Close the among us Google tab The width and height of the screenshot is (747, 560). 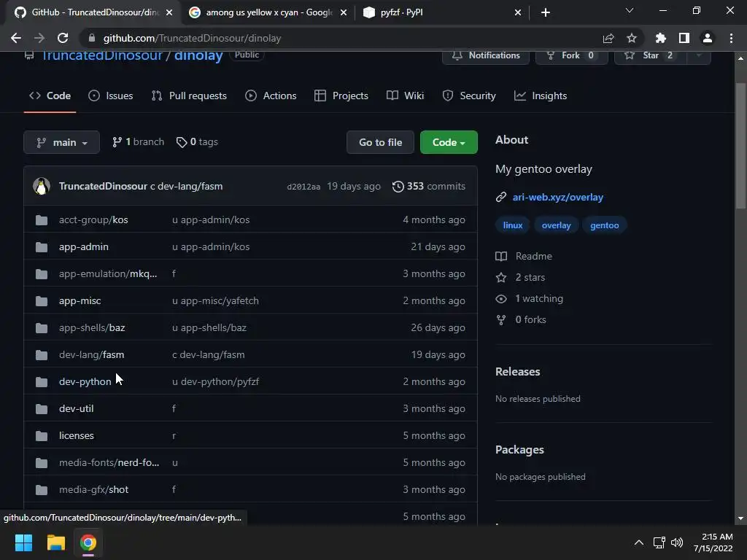click(x=344, y=12)
